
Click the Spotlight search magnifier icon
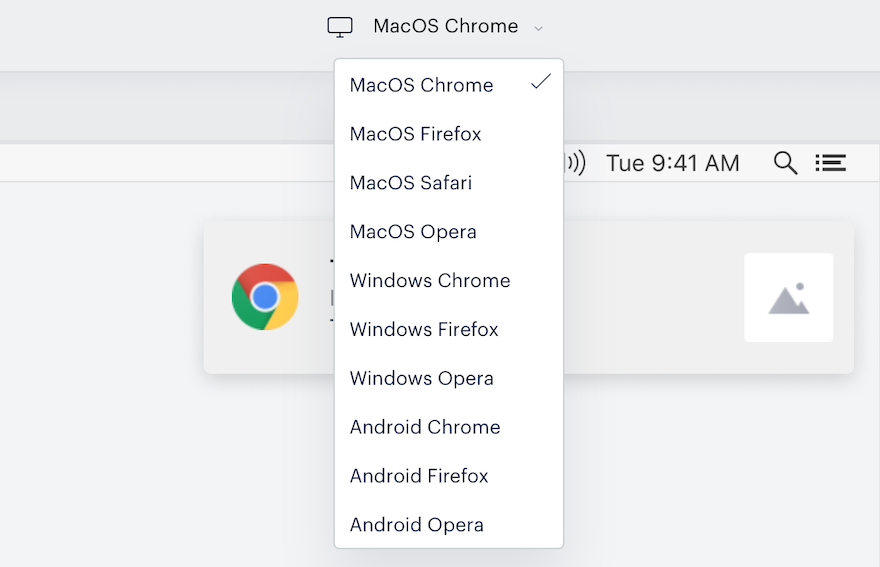click(x=785, y=163)
